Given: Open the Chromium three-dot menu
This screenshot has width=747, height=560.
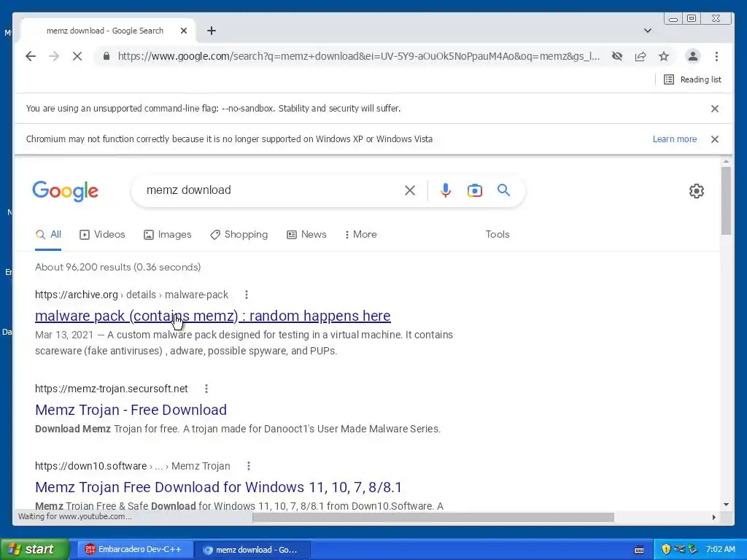Looking at the screenshot, I should pyautogui.click(x=716, y=56).
